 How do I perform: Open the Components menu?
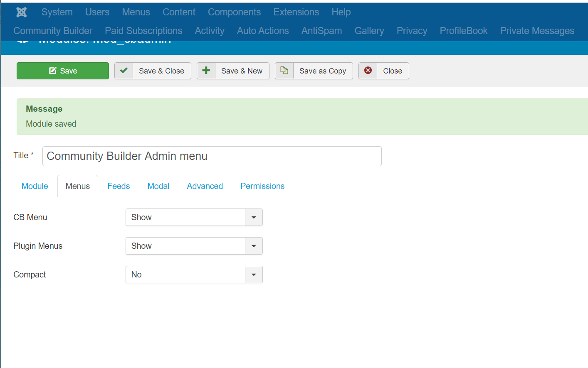(x=234, y=12)
